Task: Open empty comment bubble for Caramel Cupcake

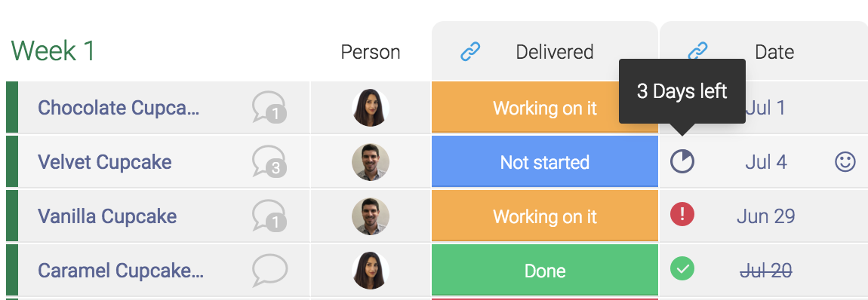Action: pyautogui.click(x=269, y=270)
